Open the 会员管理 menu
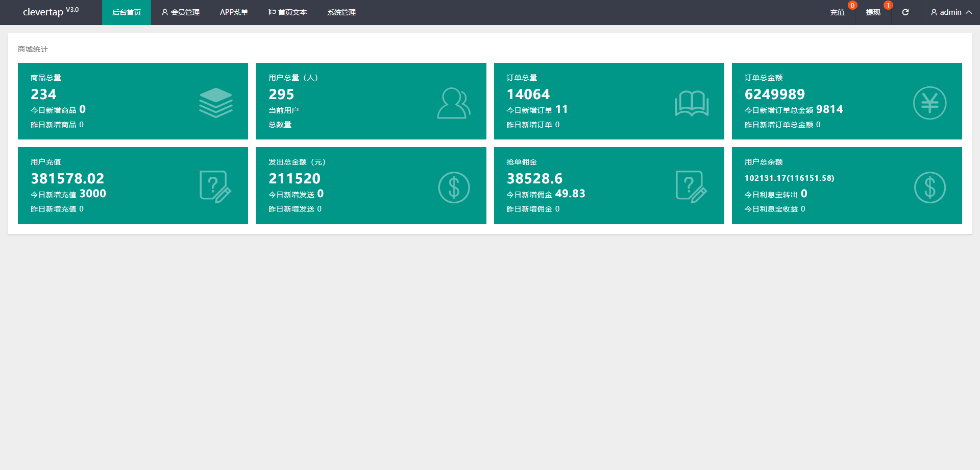Screen dimensions: 980x470 point(180,12)
